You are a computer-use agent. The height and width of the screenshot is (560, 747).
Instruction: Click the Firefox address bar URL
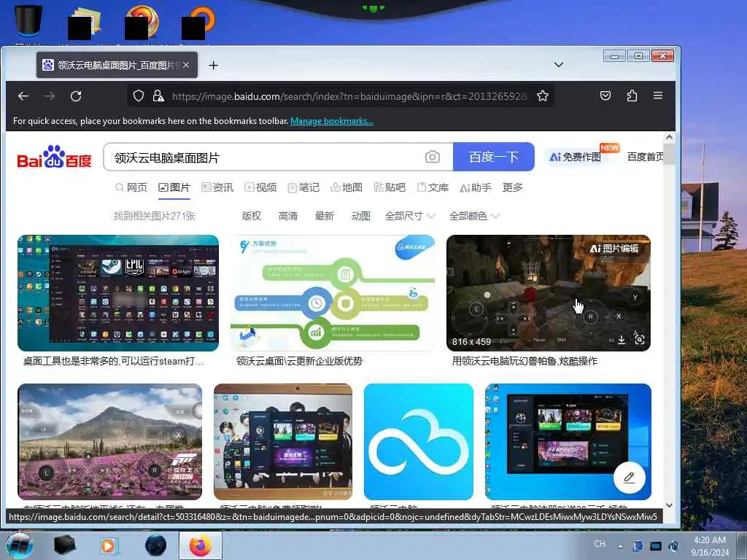point(349,96)
